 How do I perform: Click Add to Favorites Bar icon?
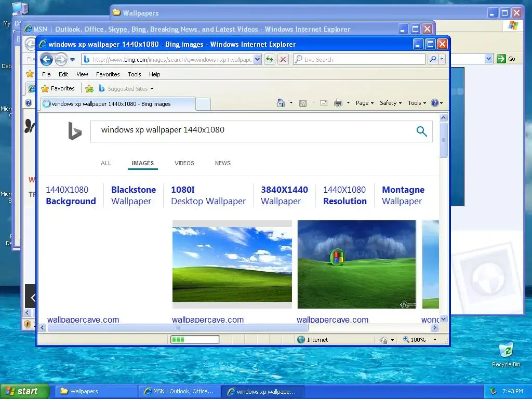(89, 89)
